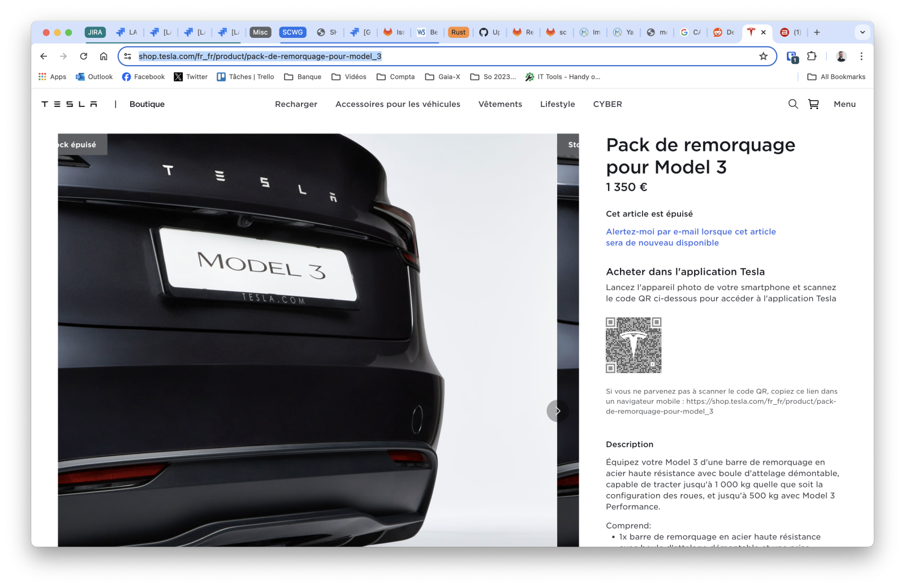Expand the Vidéos bookmarks folder
The width and height of the screenshot is (905, 588).
pyautogui.click(x=349, y=77)
